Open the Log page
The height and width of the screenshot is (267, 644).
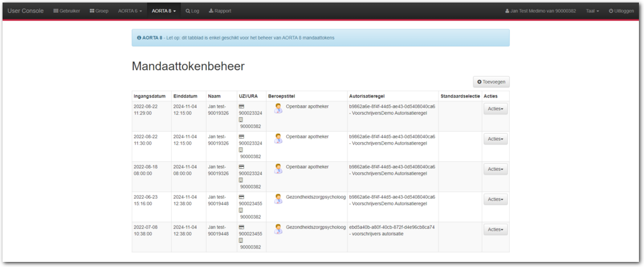pyautogui.click(x=192, y=11)
